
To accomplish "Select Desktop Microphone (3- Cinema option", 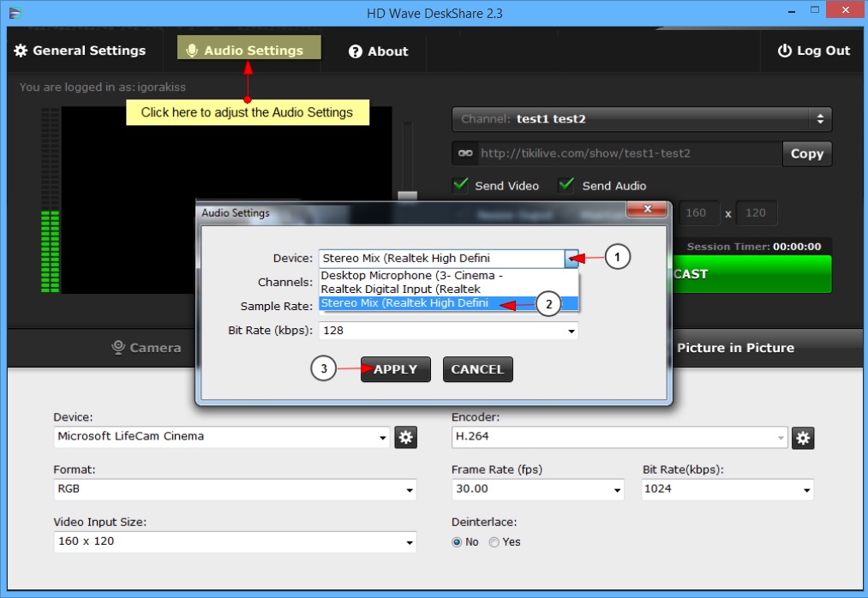I will tap(448, 275).
